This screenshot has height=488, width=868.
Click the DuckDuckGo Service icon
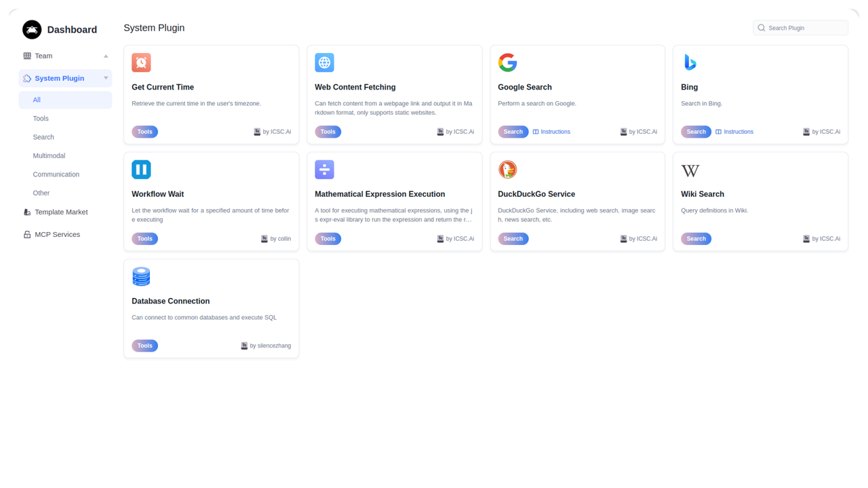[x=507, y=169]
